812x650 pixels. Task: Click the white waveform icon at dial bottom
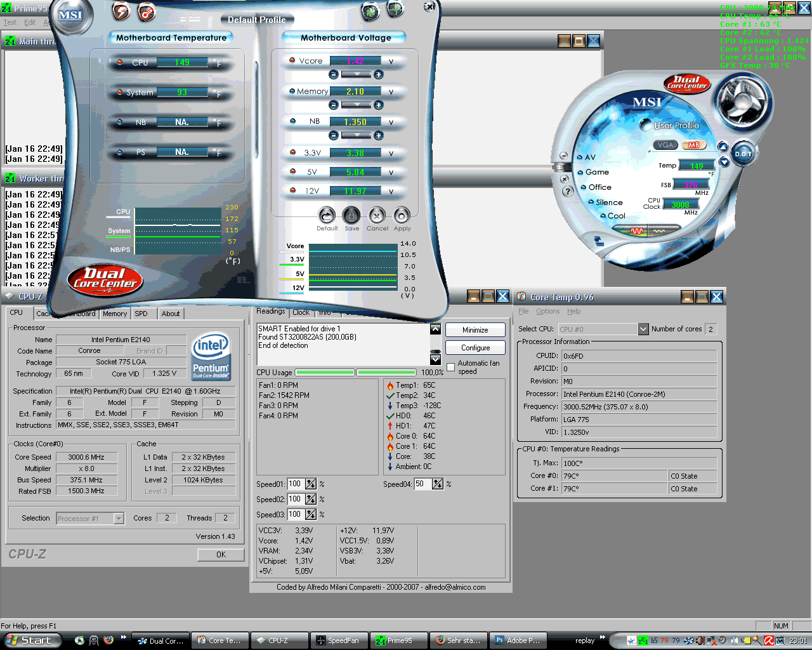[659, 232]
